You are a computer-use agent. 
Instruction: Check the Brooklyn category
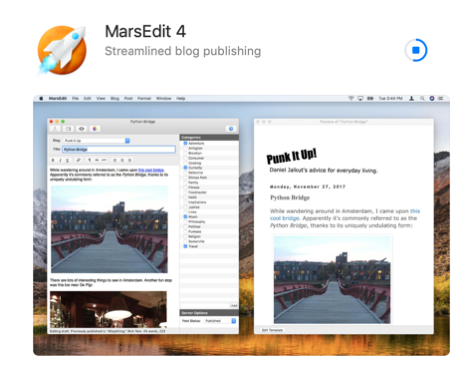click(185, 153)
